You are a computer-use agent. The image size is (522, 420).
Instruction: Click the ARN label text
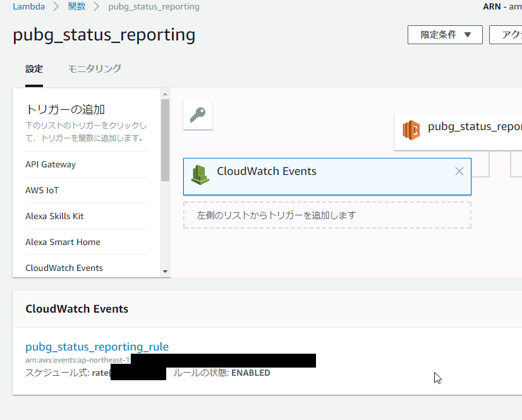click(x=492, y=7)
